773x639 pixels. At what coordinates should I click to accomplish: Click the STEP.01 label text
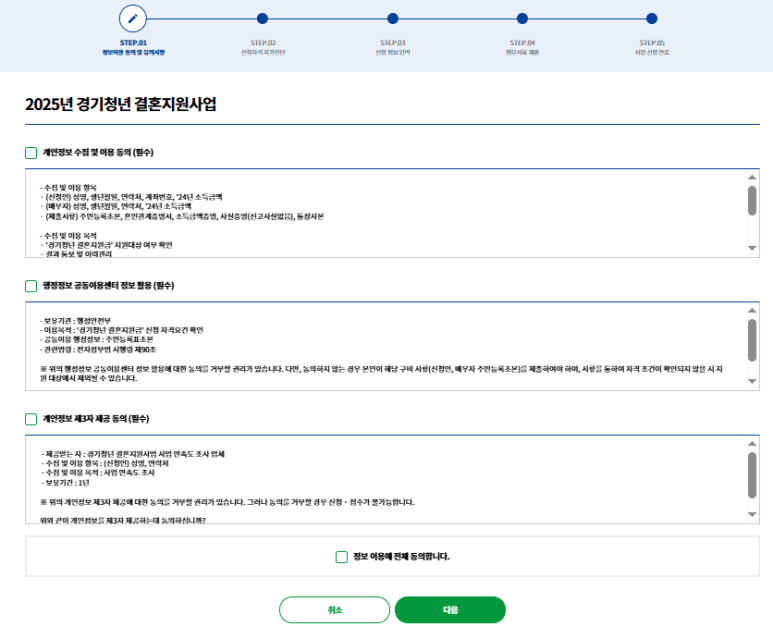[x=133, y=43]
